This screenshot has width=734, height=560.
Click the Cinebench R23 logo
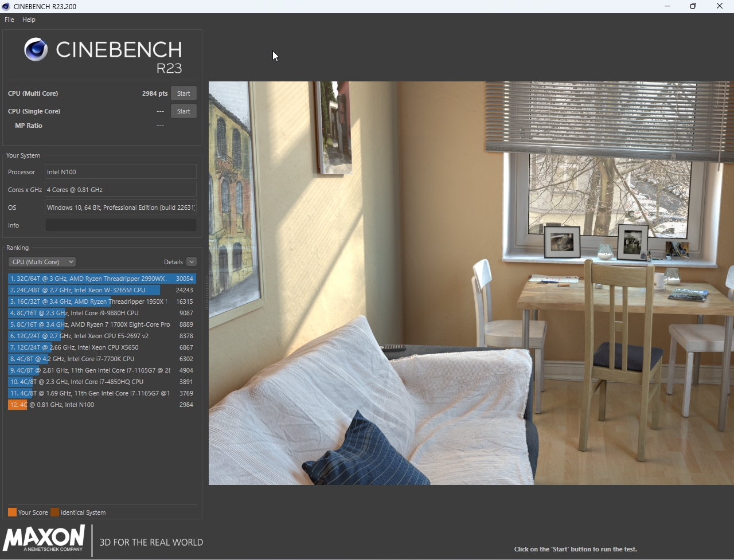pyautogui.click(x=103, y=56)
